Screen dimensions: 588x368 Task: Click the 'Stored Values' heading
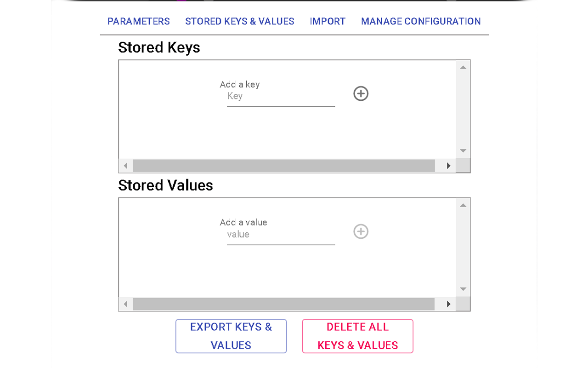(165, 185)
